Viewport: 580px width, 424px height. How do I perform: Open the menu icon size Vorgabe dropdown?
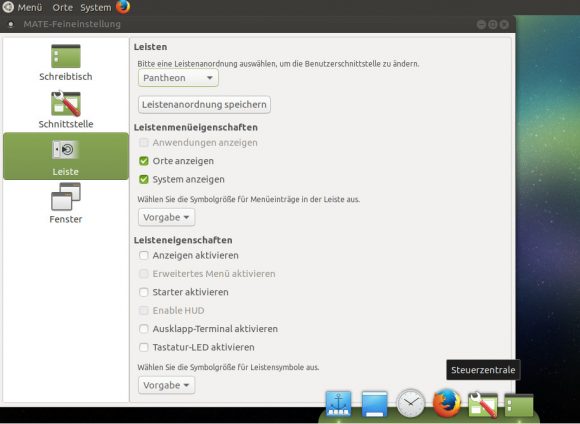166,217
